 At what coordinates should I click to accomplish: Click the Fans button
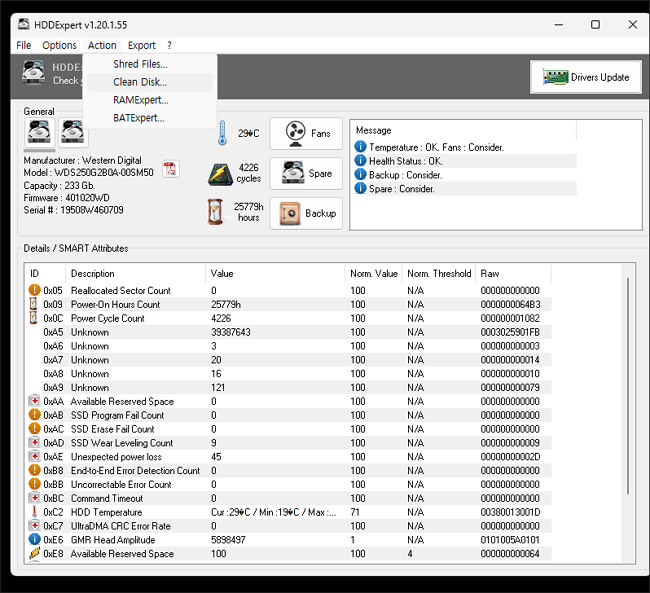[306, 134]
